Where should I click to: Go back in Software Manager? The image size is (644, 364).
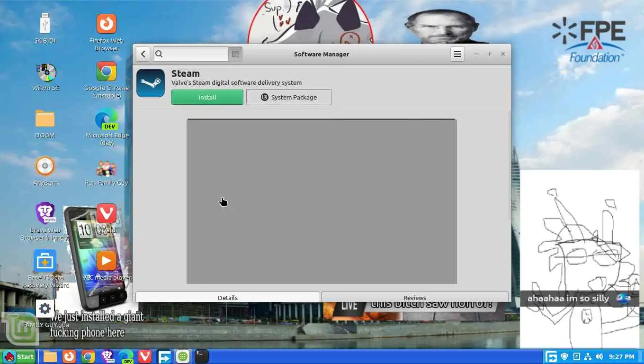pos(143,54)
